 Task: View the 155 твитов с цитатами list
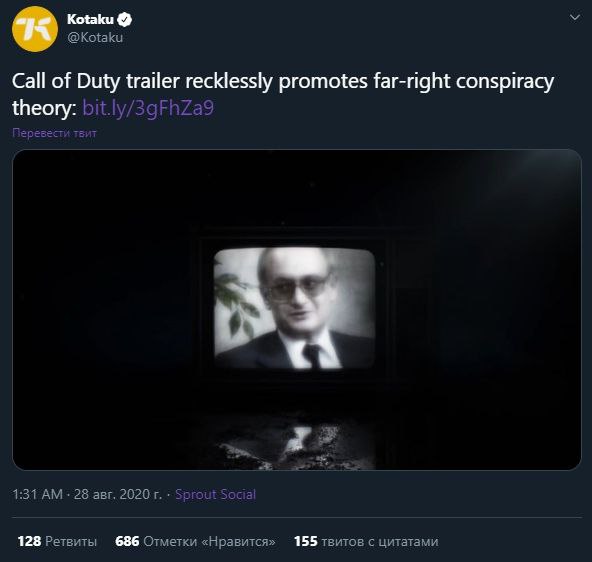[x=366, y=541]
